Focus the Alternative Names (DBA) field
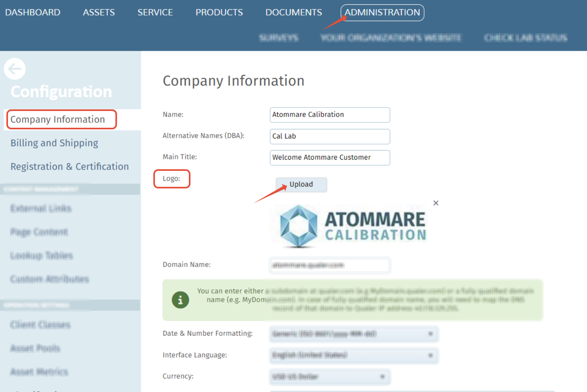 (330, 137)
